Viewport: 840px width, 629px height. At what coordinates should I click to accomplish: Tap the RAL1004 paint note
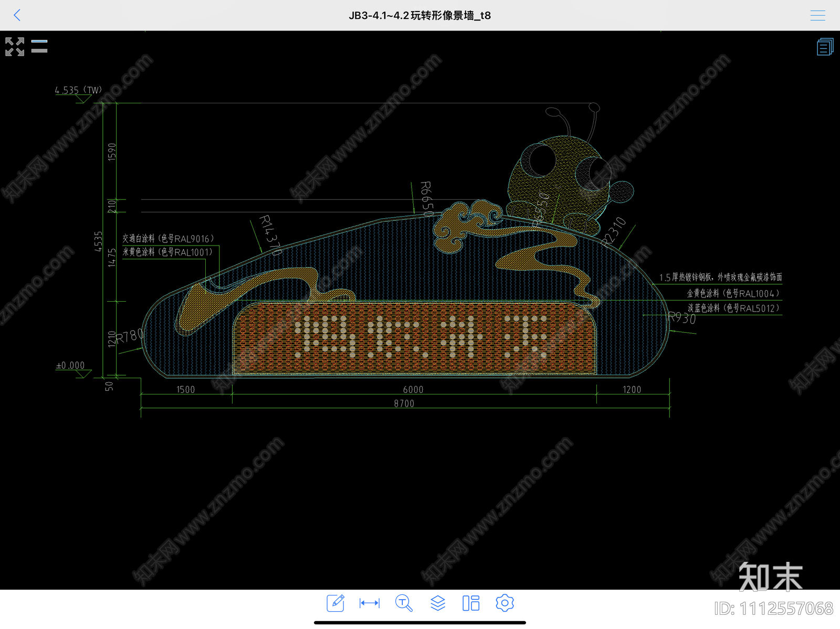point(733,294)
